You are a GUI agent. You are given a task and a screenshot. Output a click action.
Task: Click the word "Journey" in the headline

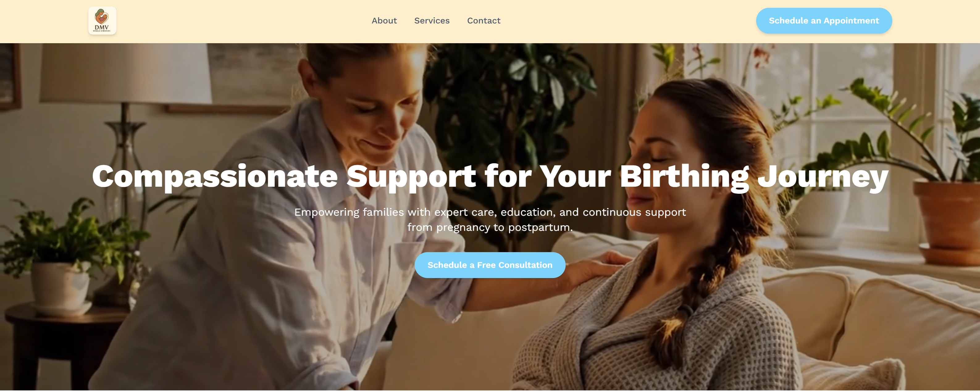tap(823, 177)
